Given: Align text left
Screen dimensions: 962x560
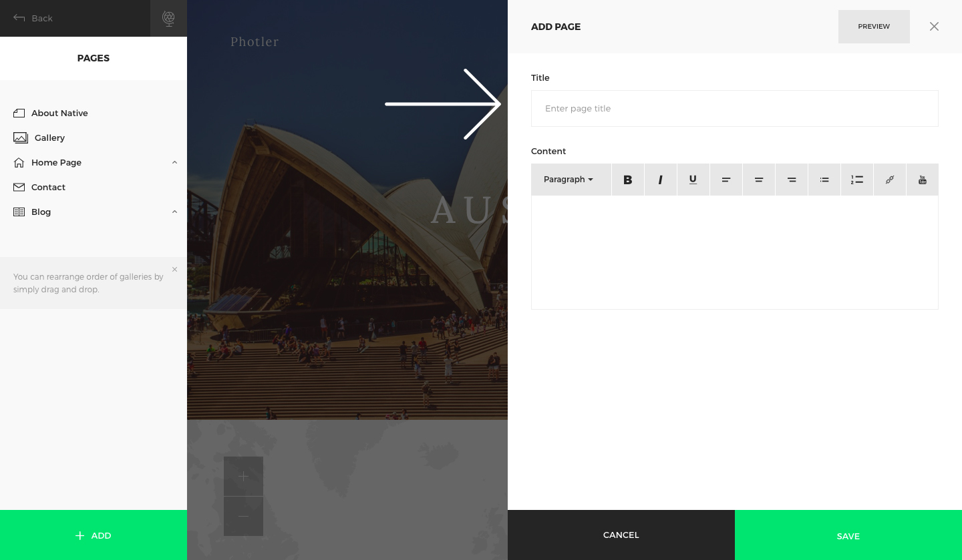Looking at the screenshot, I should tap(726, 180).
